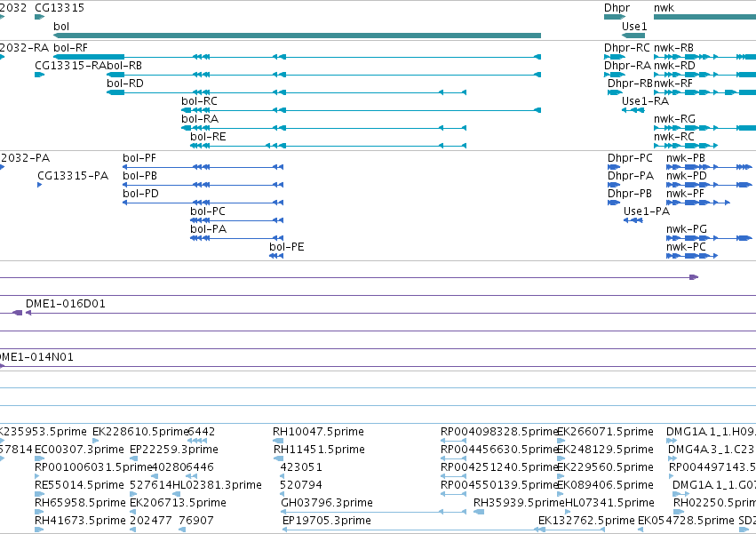Click the nwk-PB protein label
Screen dimensions: 756x534
(x=686, y=158)
